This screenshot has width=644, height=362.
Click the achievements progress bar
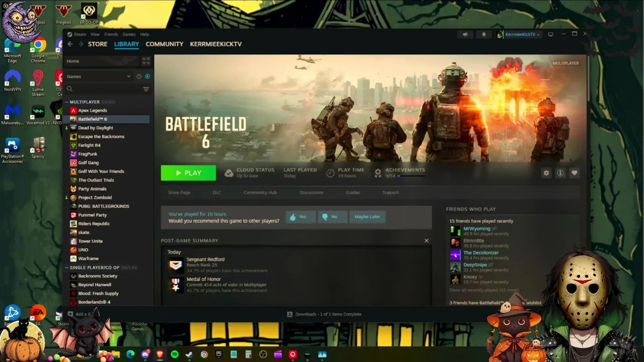click(x=412, y=176)
